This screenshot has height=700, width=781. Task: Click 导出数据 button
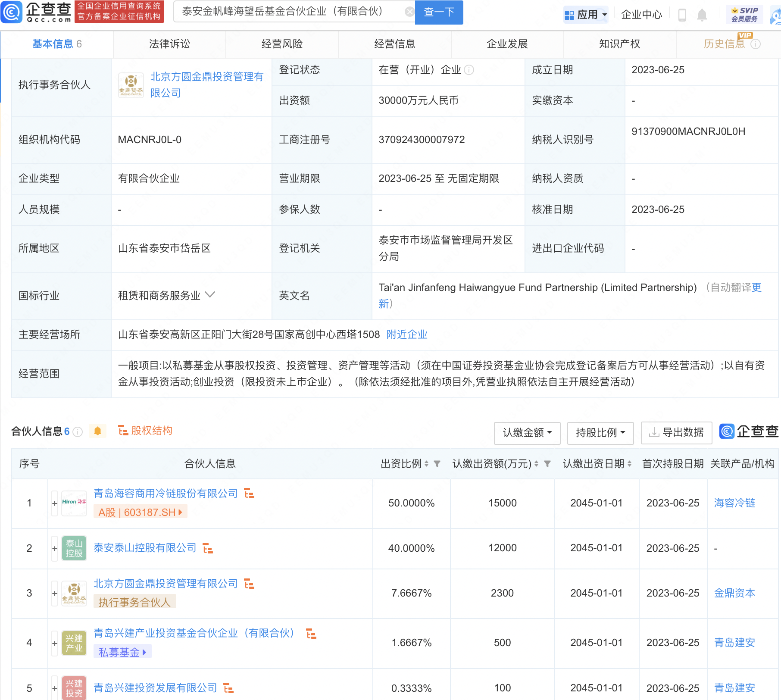tap(676, 432)
